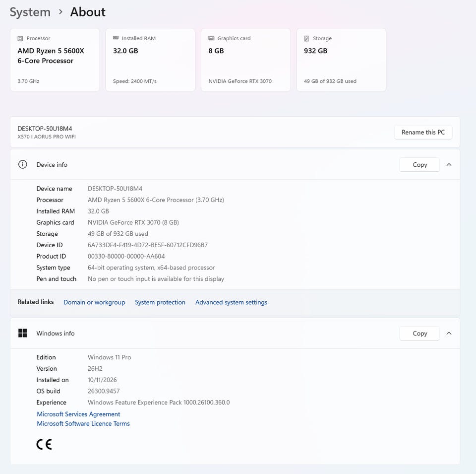This screenshot has width=476, height=474.
Task: Click the Processor chip icon in top card
Action: point(20,39)
